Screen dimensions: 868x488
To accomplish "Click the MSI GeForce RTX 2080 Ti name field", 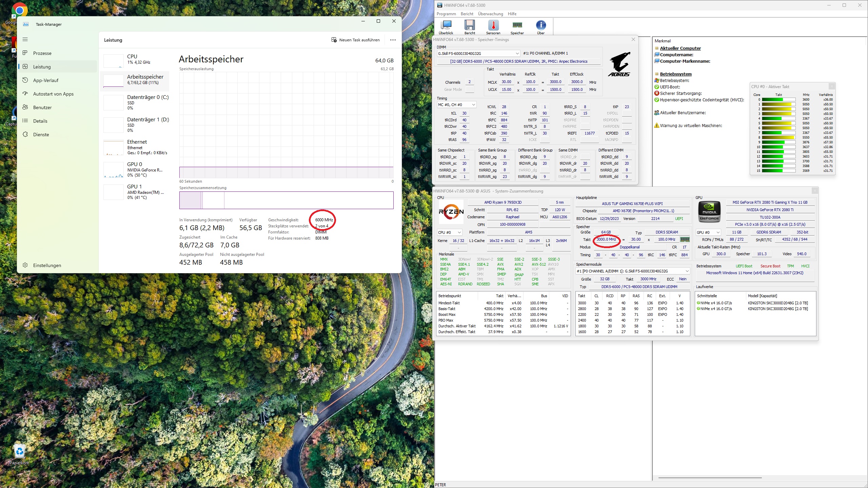I will pyautogui.click(x=770, y=202).
